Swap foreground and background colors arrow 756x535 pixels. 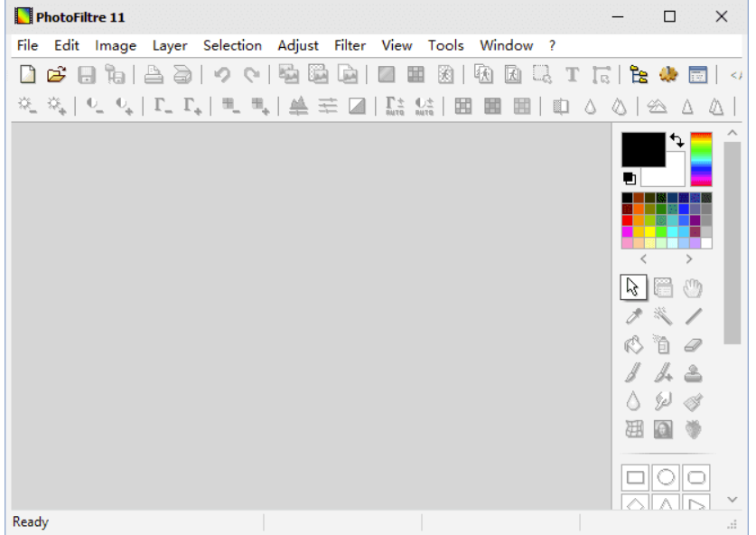[x=677, y=140]
